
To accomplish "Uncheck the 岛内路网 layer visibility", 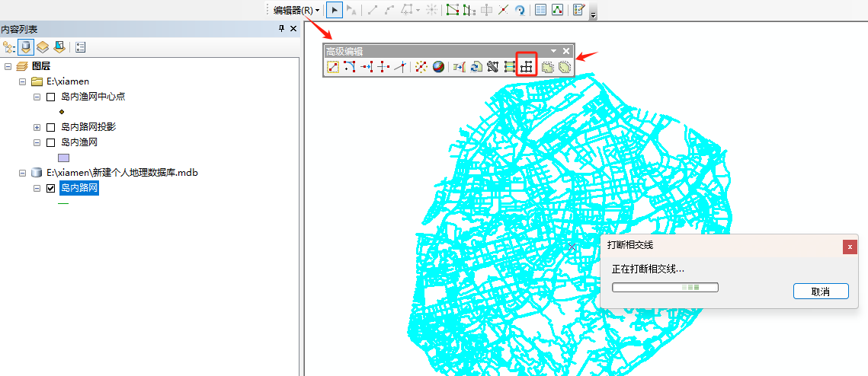I will 51,188.
